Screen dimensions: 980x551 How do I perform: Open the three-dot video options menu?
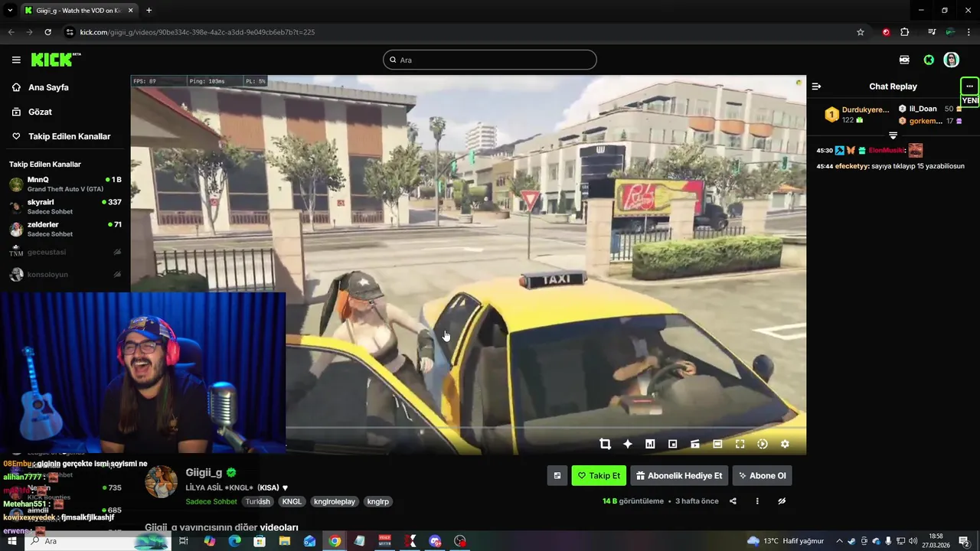click(757, 501)
